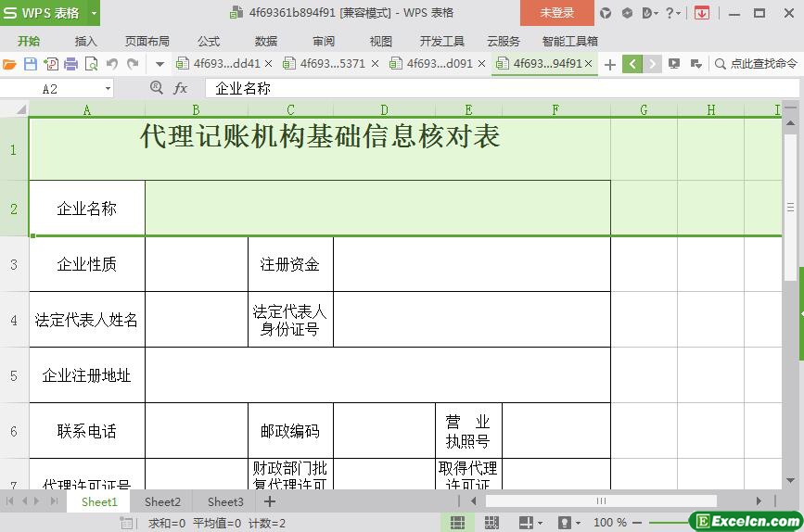Click the fx insert function icon
804x532 pixels.
pyautogui.click(x=181, y=88)
